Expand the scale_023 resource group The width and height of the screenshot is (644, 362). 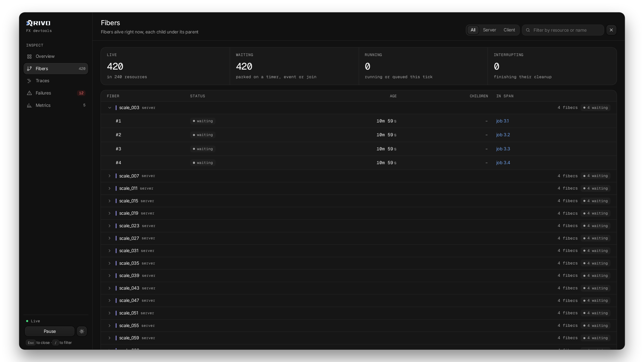pos(110,226)
